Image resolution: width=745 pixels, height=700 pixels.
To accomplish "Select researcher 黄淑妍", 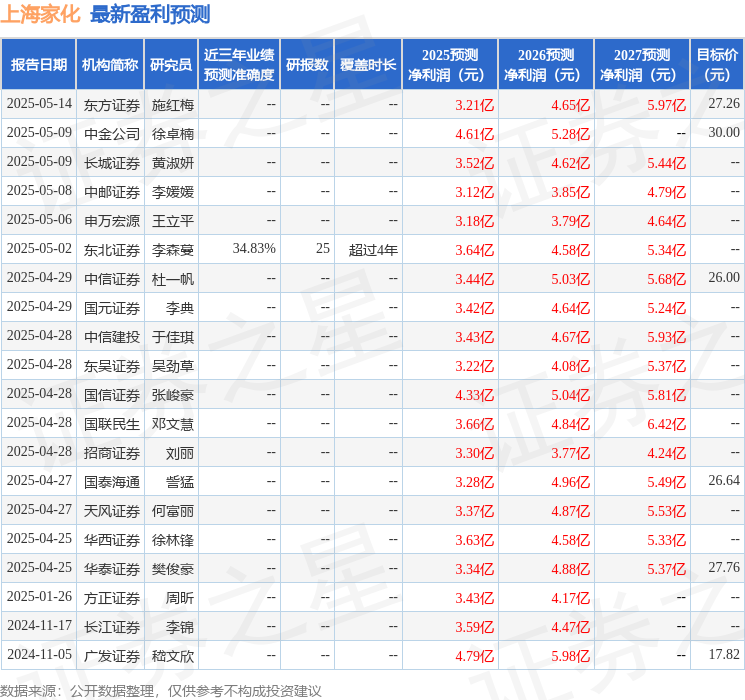I will click(173, 163).
